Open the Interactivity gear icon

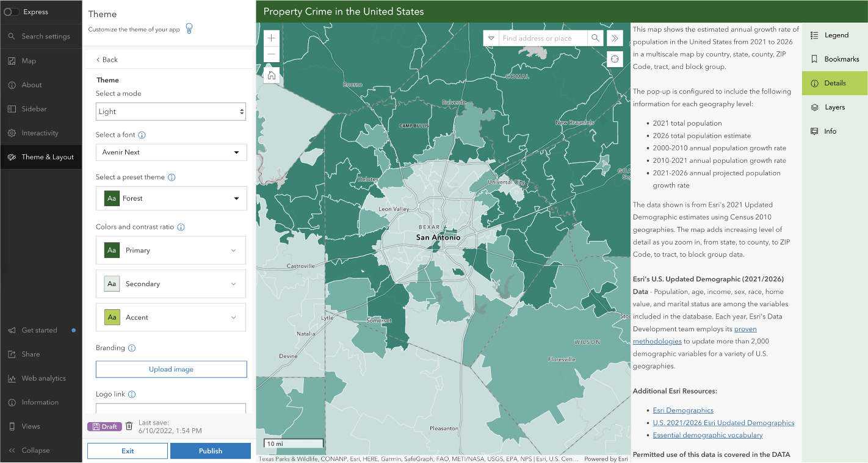point(12,133)
